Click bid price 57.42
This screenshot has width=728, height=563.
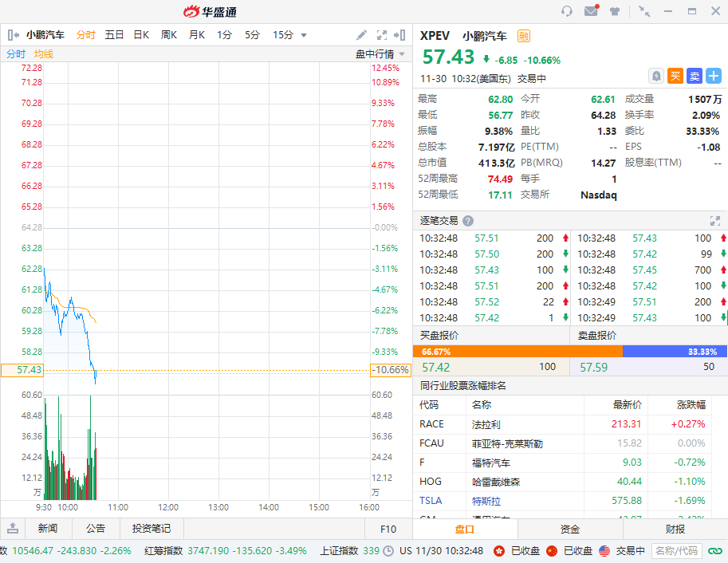(435, 367)
